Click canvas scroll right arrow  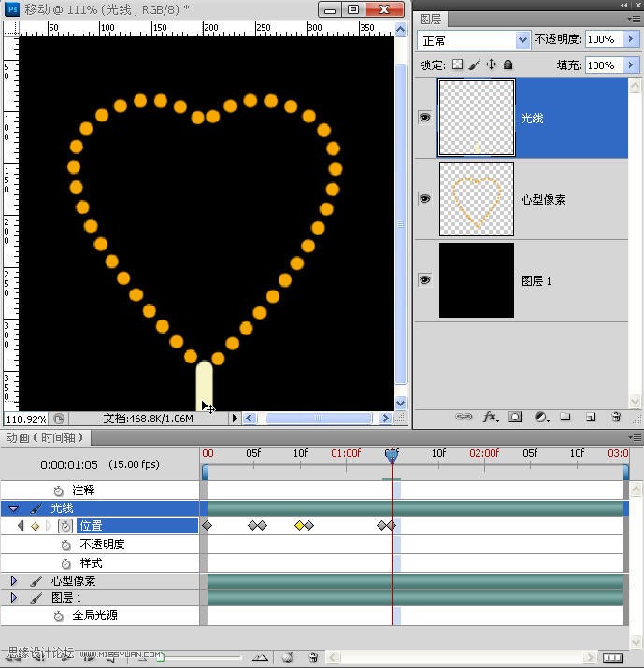(x=385, y=419)
